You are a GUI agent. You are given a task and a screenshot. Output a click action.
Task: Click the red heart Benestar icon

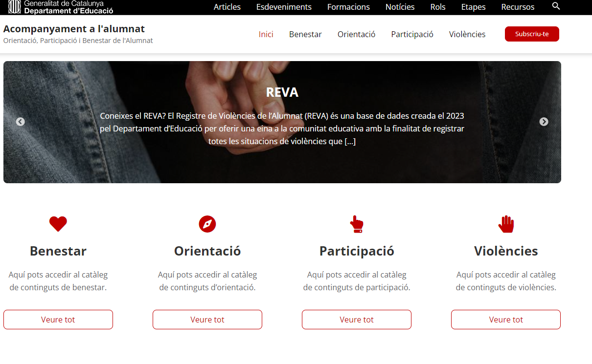[58, 224]
